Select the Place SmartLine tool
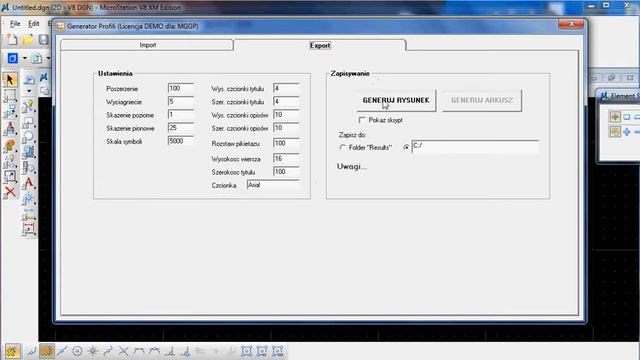This screenshot has width=640, height=360. point(28,107)
